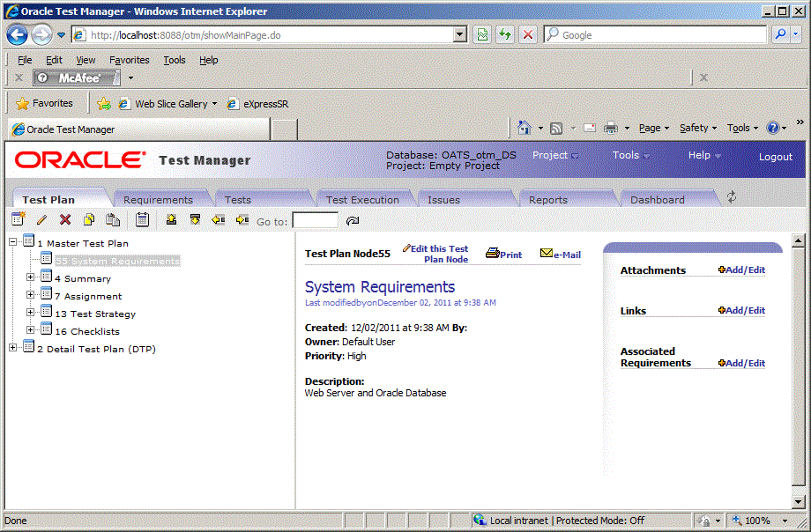Click Add/Edit next to Links
This screenshot has width=811, height=532.
[741, 310]
